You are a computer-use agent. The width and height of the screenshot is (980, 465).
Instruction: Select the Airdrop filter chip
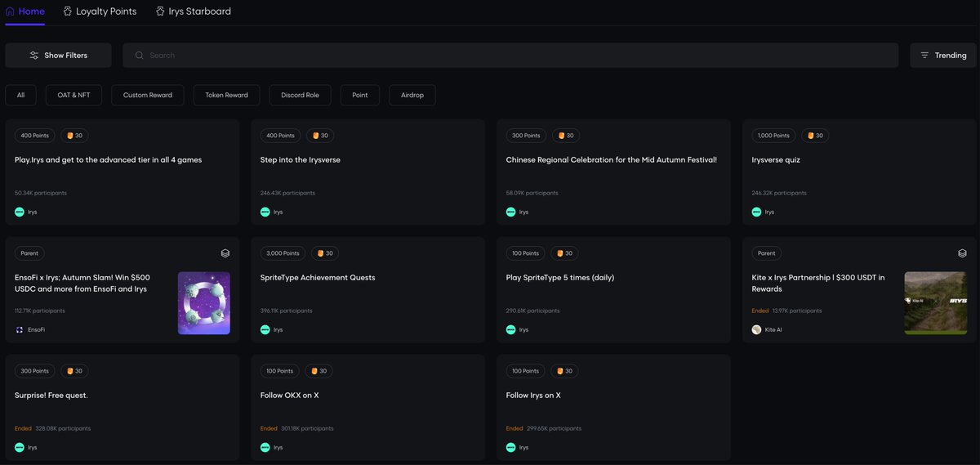pyautogui.click(x=412, y=95)
